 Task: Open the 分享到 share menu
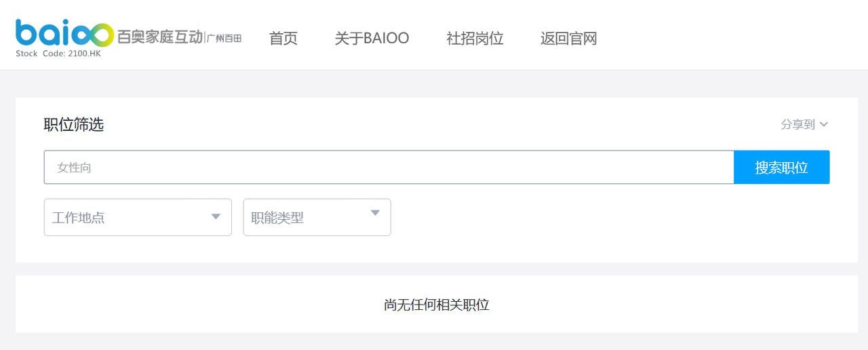click(804, 124)
